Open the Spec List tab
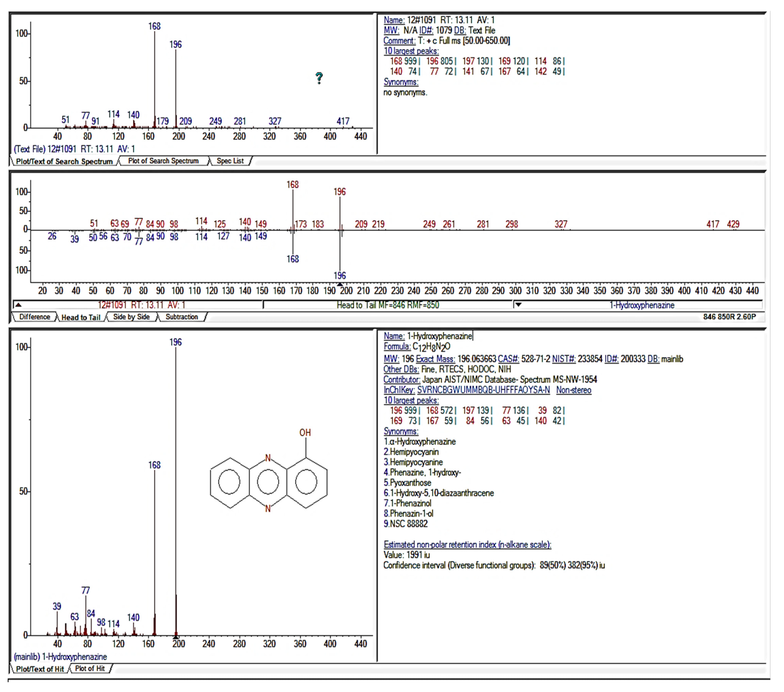784x692 pixels. (x=230, y=161)
